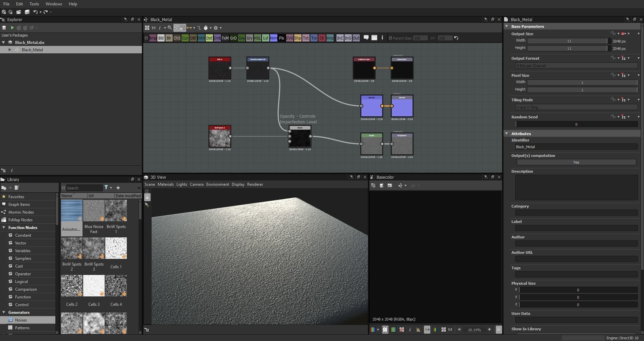This screenshot has width=644, height=341.
Task: Click the green play icon in Explorer
Action: click(12, 28)
